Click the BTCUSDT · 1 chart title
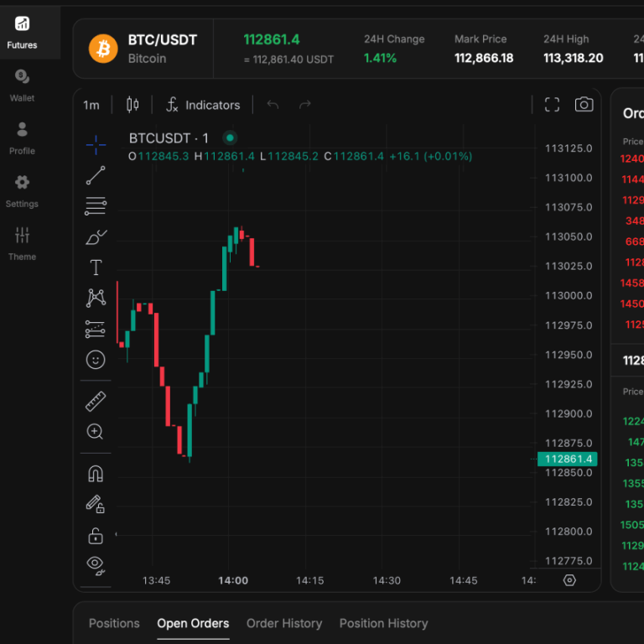 pos(169,138)
